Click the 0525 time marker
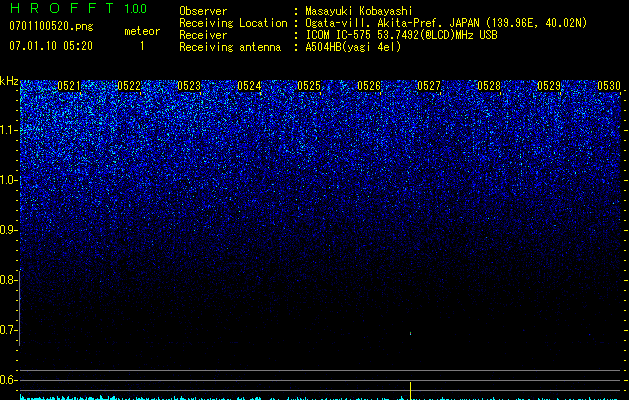Screen dimensions: 629x400 pos(308,86)
